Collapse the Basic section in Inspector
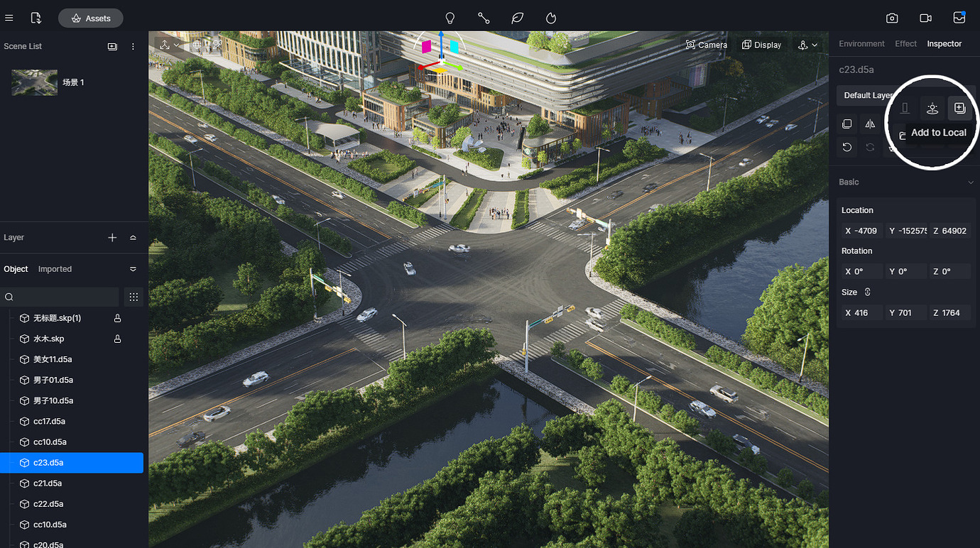980x548 pixels. point(970,182)
